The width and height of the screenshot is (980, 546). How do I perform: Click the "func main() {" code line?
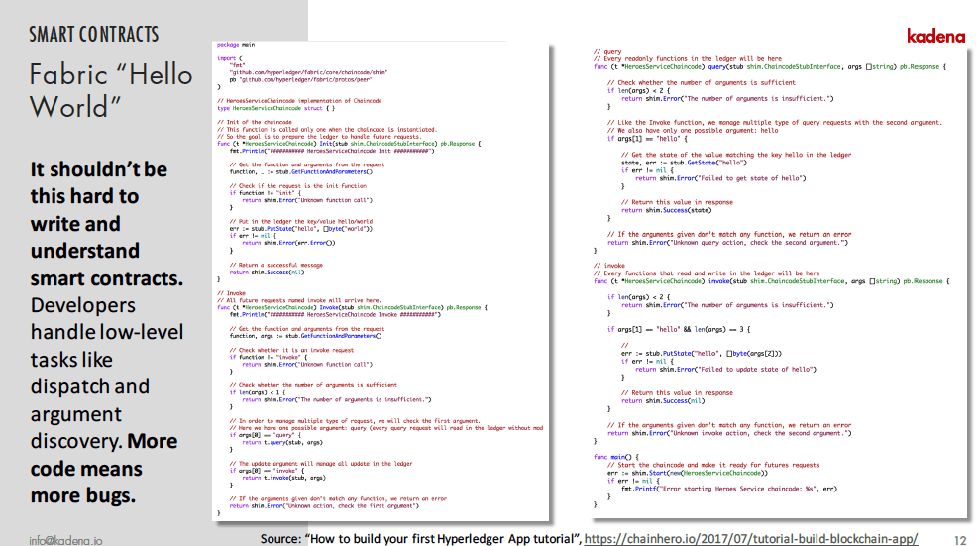[616, 457]
